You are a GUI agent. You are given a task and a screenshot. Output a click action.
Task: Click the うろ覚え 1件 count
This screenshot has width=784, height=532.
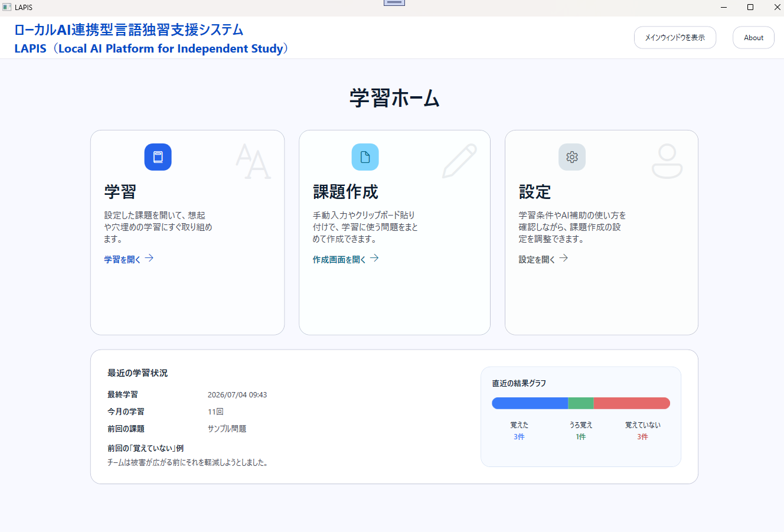coord(581,437)
